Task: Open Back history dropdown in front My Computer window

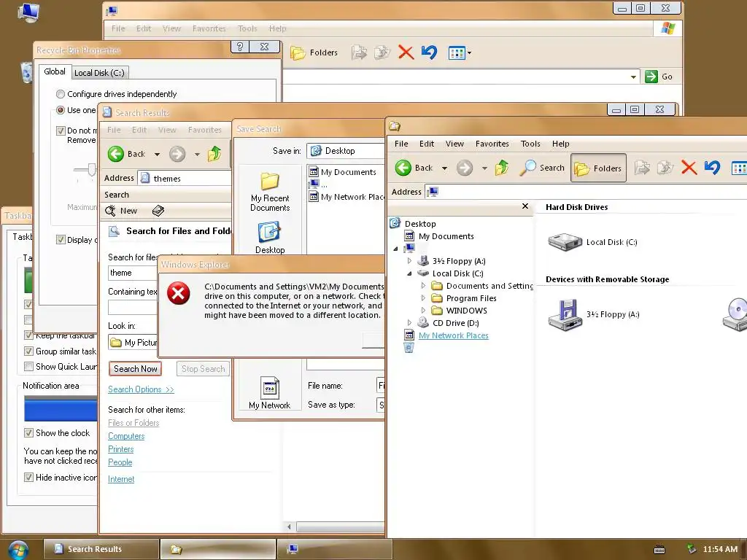Action: click(x=444, y=168)
